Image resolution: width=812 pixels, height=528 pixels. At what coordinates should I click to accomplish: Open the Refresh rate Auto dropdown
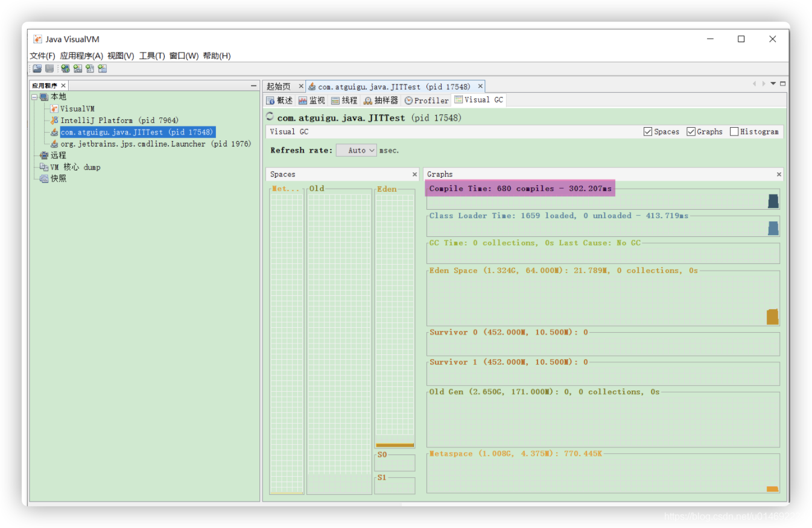click(x=357, y=150)
